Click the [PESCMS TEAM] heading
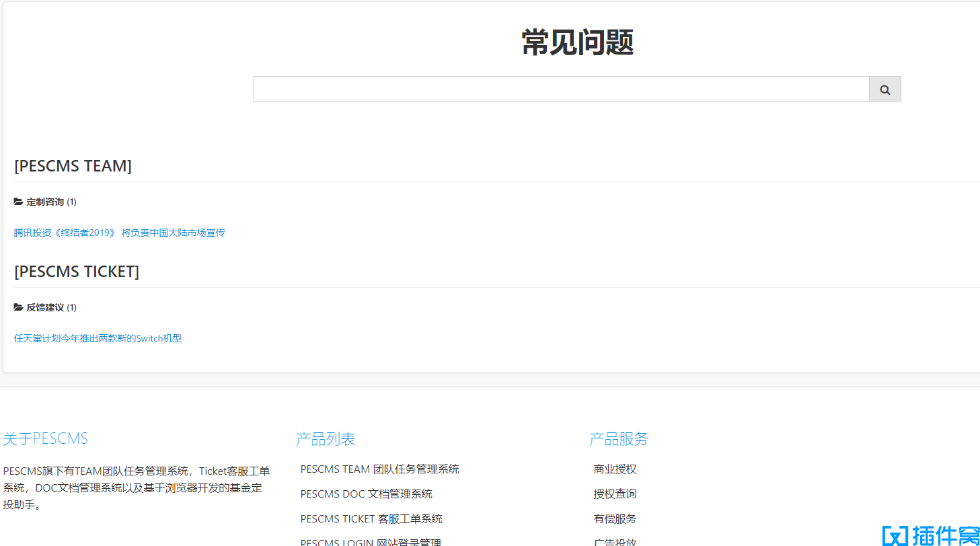This screenshot has width=980, height=546. coord(73,166)
